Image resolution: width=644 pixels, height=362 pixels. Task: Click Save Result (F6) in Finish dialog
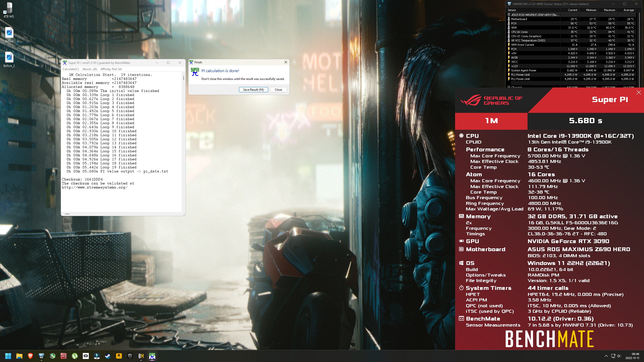click(253, 90)
